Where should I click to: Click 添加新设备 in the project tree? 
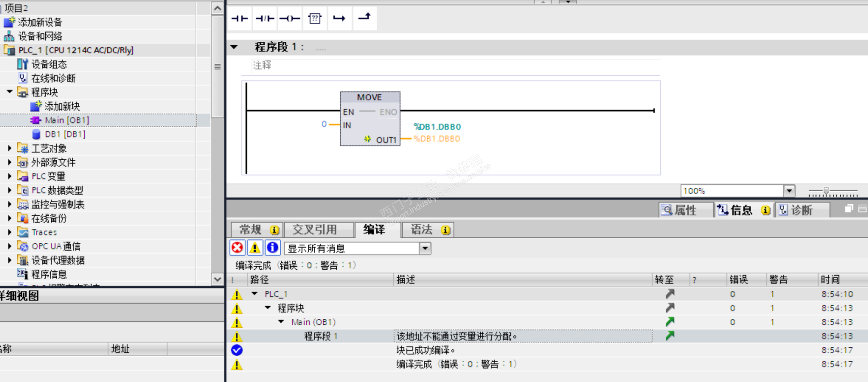coord(39,22)
